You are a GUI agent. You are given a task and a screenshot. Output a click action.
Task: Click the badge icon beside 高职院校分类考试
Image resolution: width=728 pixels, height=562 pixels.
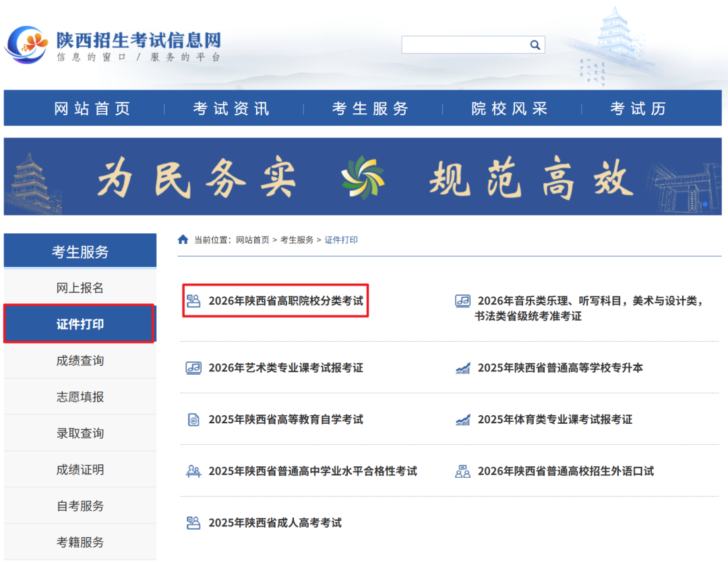194,301
